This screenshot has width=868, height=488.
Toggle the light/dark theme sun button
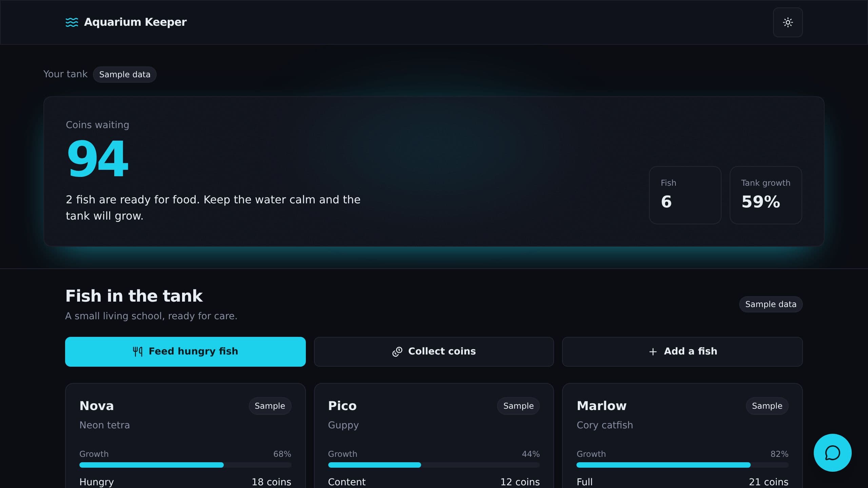(x=788, y=22)
